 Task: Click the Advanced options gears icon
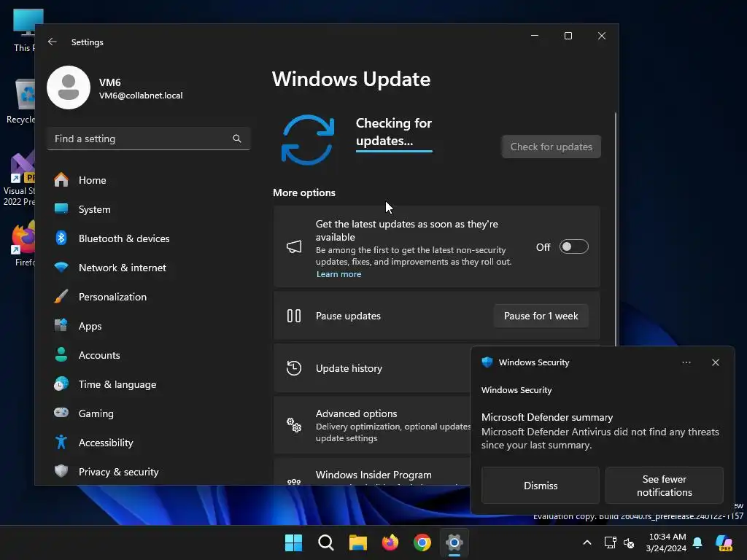294,425
